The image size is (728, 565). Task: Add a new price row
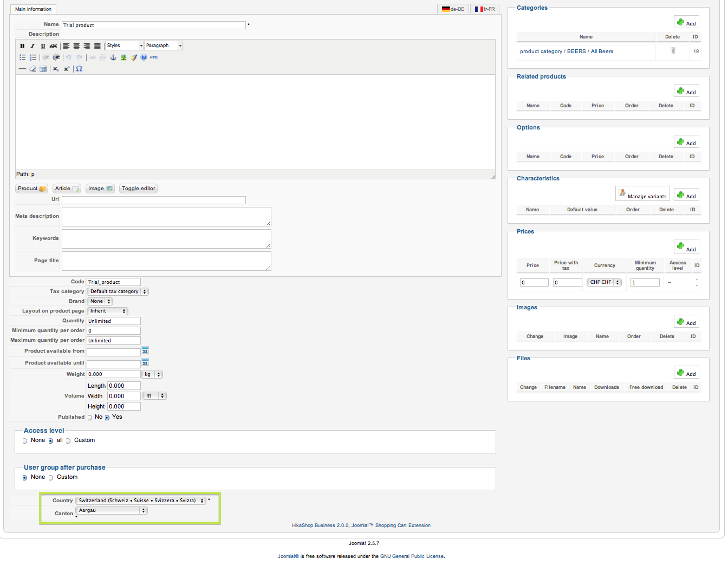[x=686, y=247]
